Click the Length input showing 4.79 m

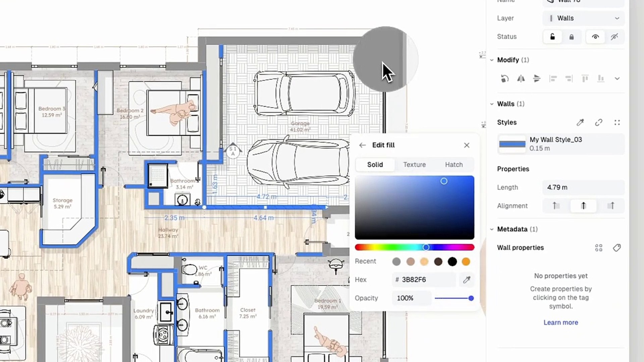(583, 187)
